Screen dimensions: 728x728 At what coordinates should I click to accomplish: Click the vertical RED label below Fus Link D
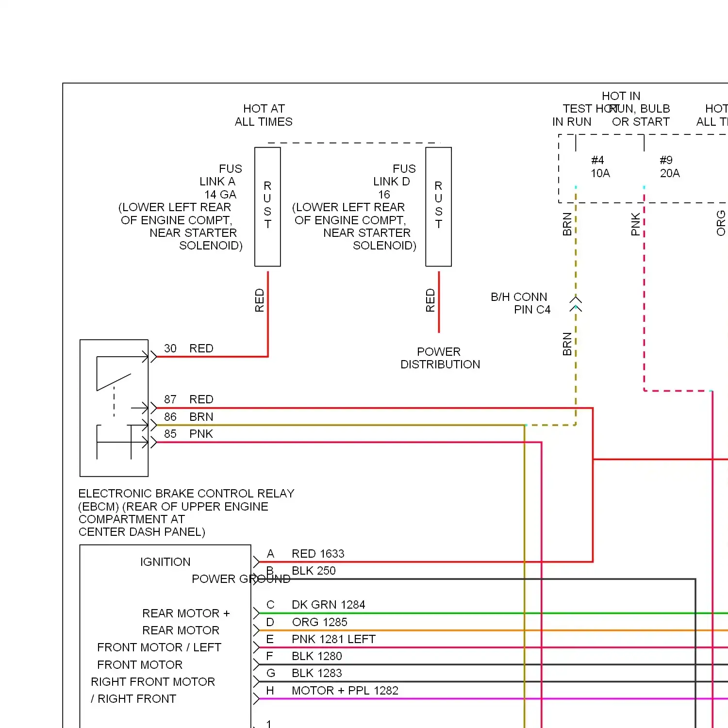click(430, 300)
